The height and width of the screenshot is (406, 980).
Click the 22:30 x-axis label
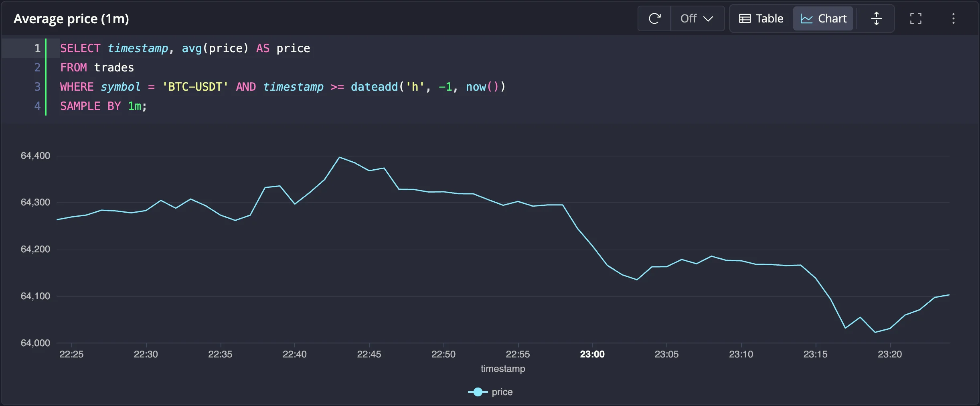pyautogui.click(x=146, y=354)
